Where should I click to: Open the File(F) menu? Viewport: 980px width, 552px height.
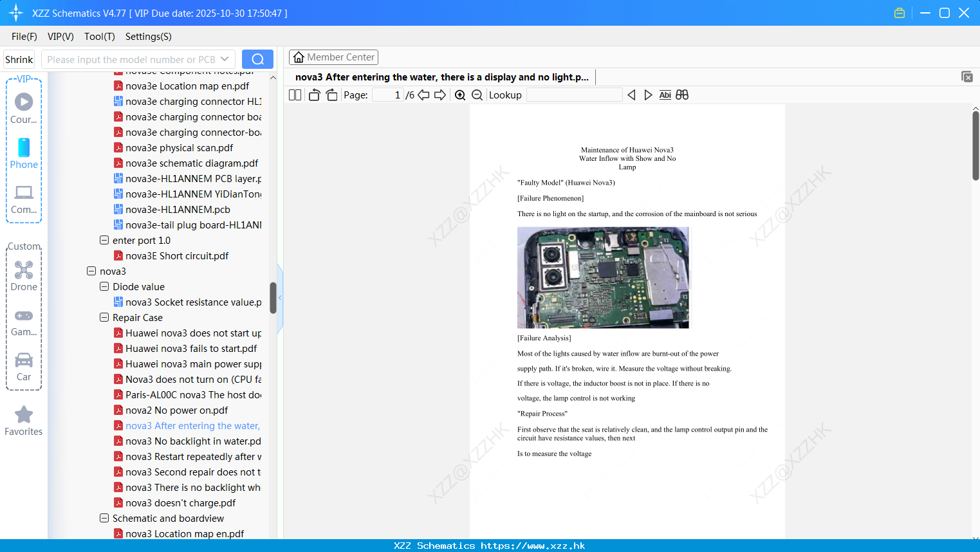point(24,37)
